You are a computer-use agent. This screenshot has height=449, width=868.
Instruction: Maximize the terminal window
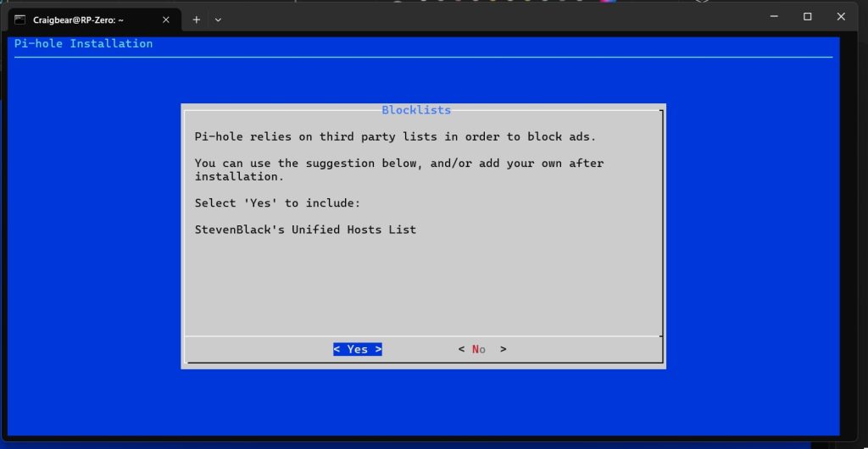point(807,17)
